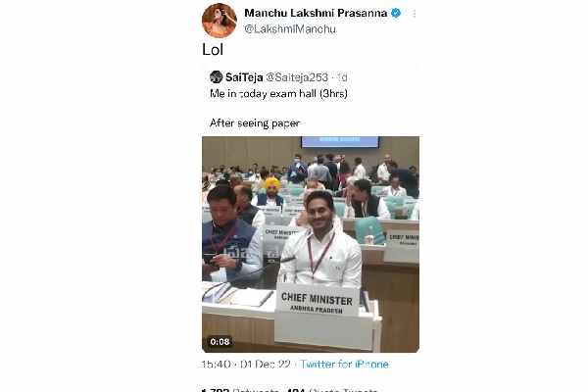Click the 'After seeing paper' quoted line
Screen dimensions: 588x392
click(255, 123)
